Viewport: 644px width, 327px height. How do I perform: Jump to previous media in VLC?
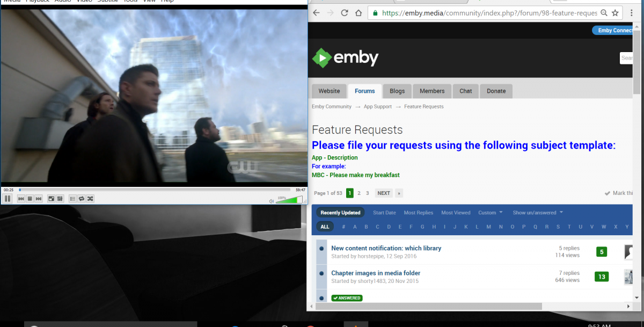(x=21, y=199)
